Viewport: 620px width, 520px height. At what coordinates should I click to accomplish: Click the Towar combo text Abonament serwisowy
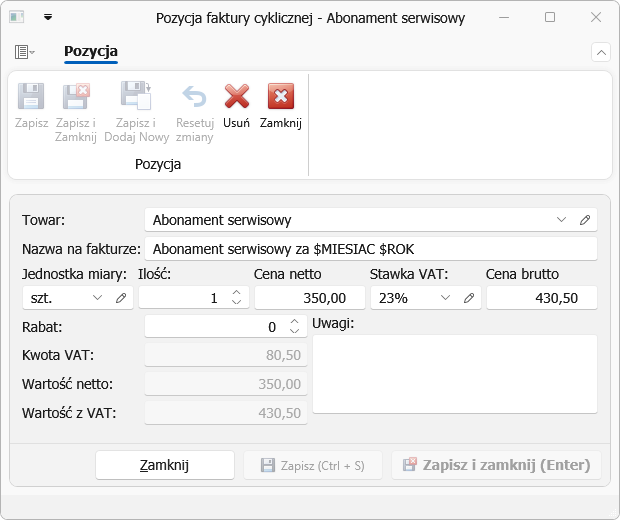tap(222, 220)
